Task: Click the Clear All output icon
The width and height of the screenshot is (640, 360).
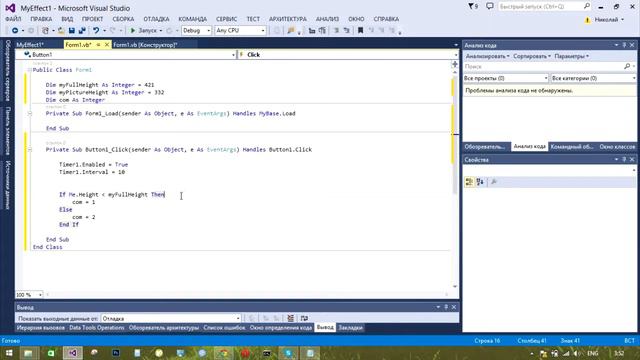Action: 291,318
